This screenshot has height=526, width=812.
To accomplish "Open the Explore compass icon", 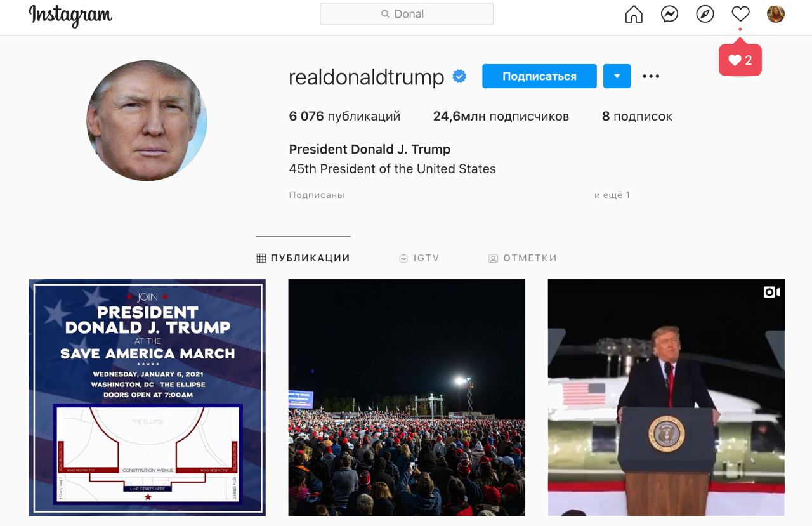I will 705,14.
